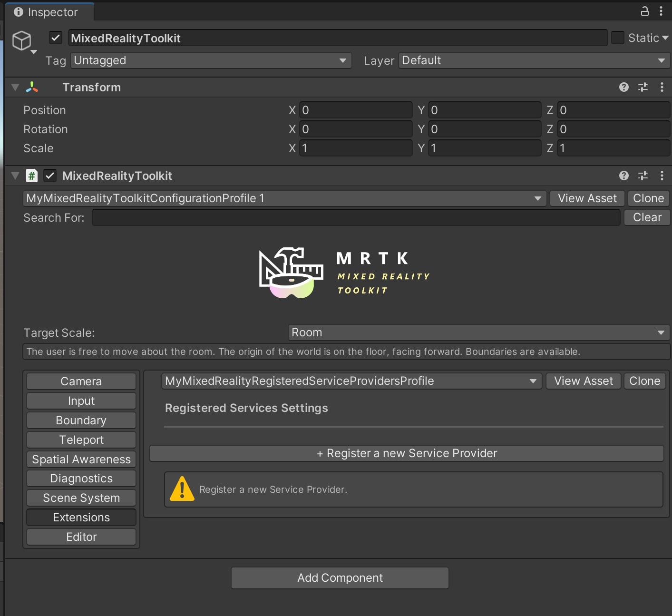The image size is (672, 616).
Task: Click the Target Scale label
Action: click(x=59, y=333)
